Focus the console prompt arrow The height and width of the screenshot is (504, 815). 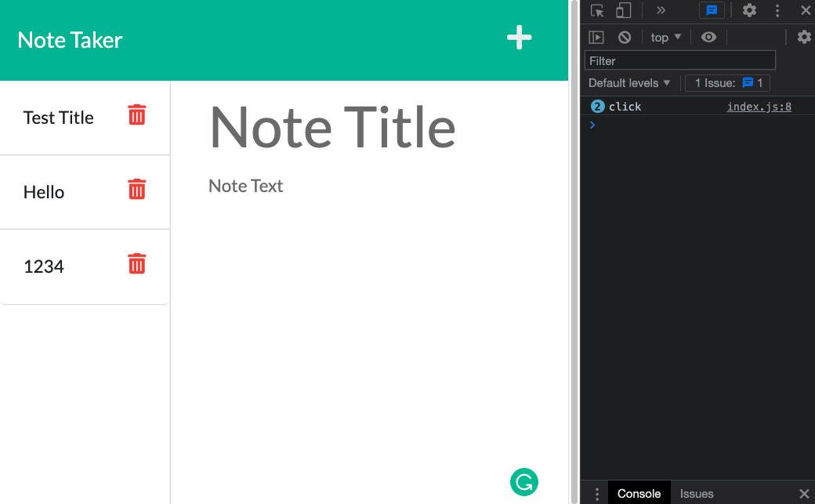pos(592,125)
